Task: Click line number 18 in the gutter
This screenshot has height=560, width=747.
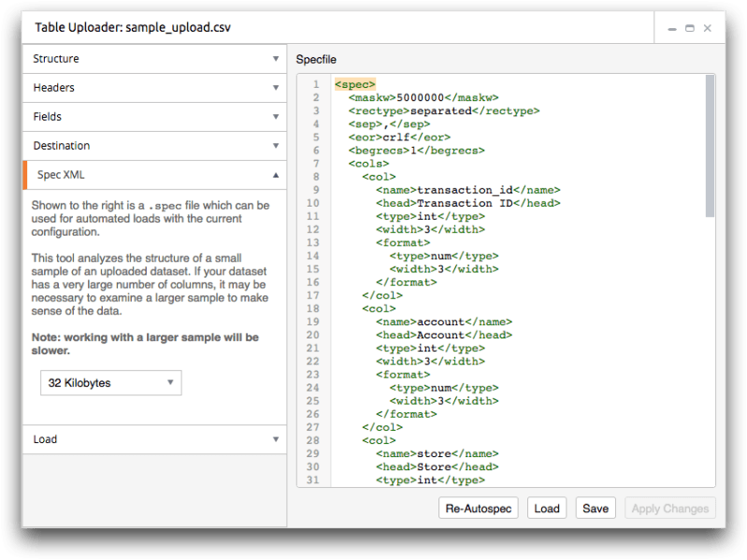Action: pos(312,309)
